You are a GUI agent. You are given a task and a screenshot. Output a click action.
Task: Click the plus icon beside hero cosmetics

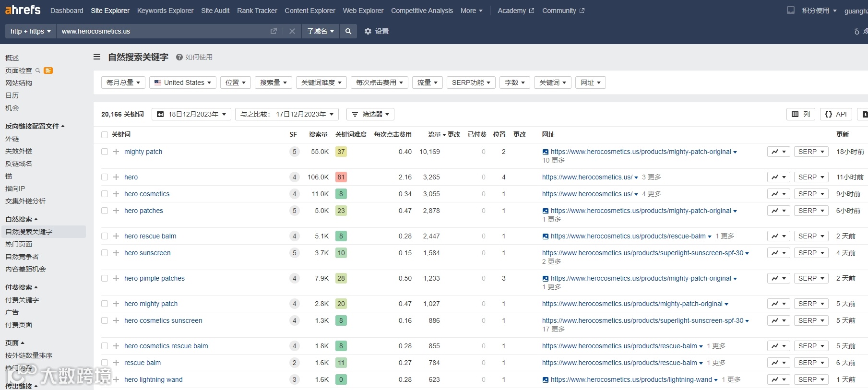click(116, 194)
